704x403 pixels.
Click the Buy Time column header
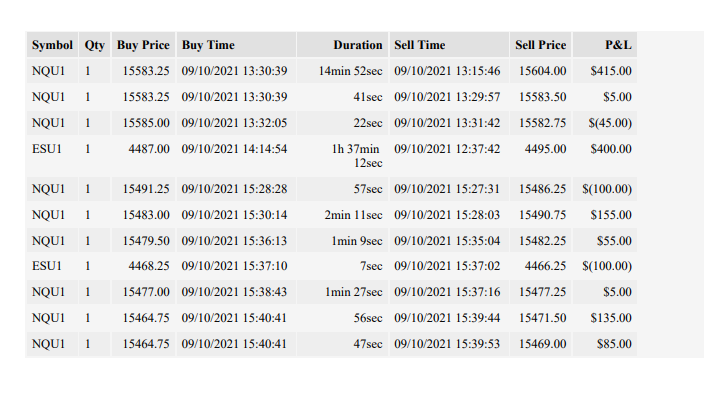(236, 45)
